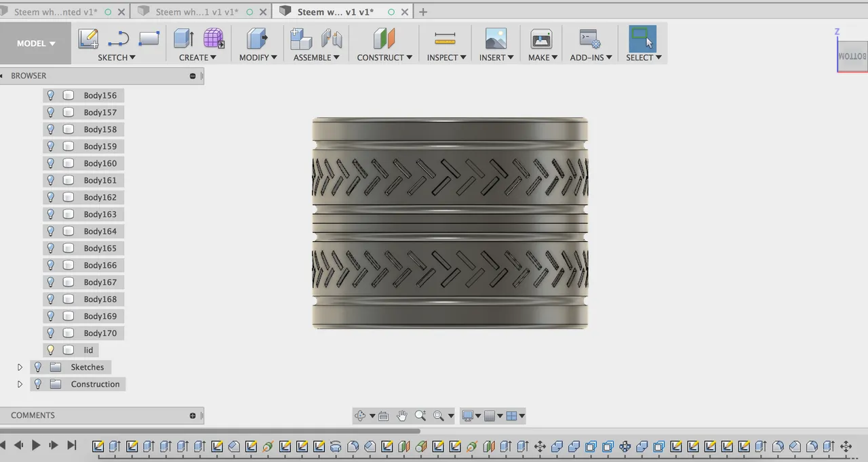
Task: Select the Look At icon
Action: [x=383, y=416]
